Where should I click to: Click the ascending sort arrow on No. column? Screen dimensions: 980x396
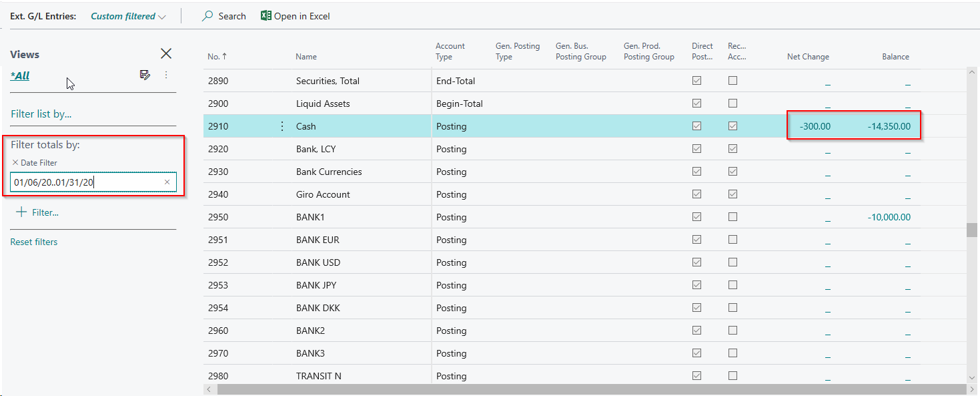[225, 56]
